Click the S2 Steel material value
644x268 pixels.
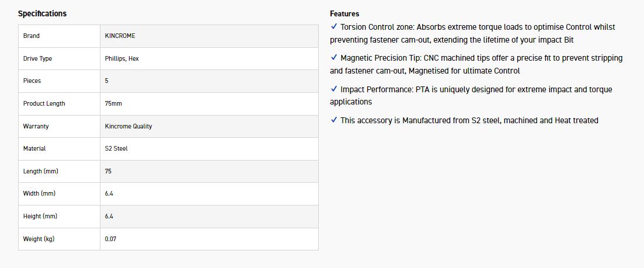[x=116, y=149]
